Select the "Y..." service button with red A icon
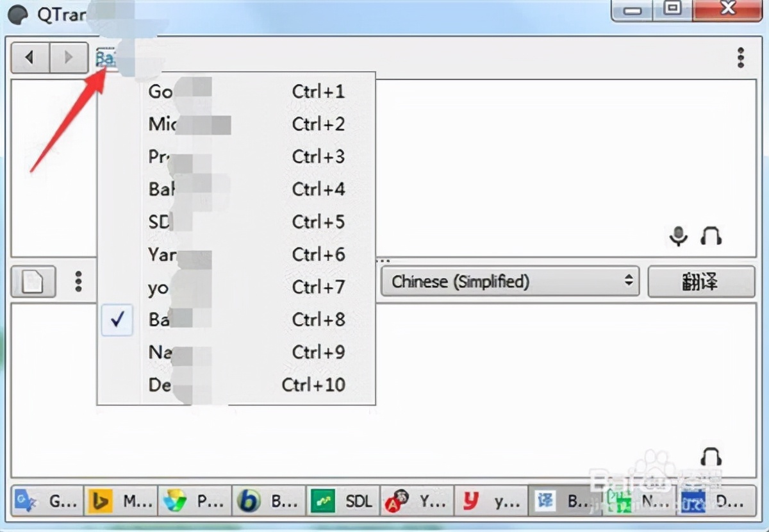Screen dimensions: 769x532 [x=417, y=501]
